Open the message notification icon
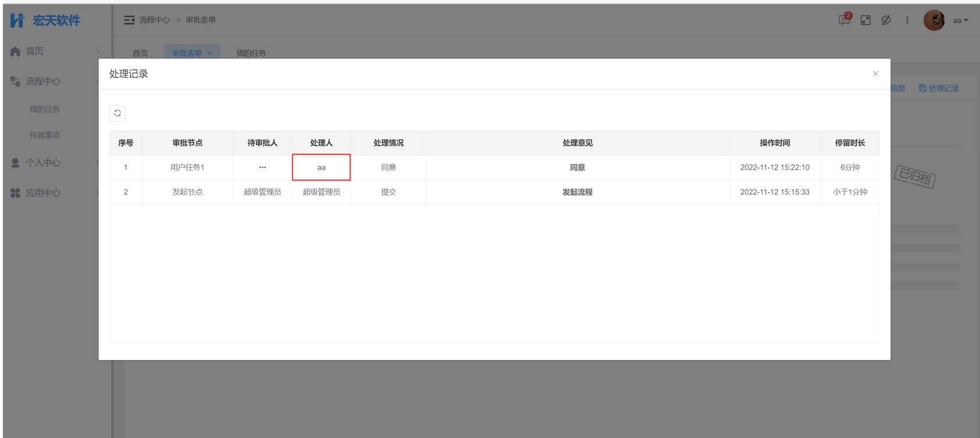 [845, 20]
